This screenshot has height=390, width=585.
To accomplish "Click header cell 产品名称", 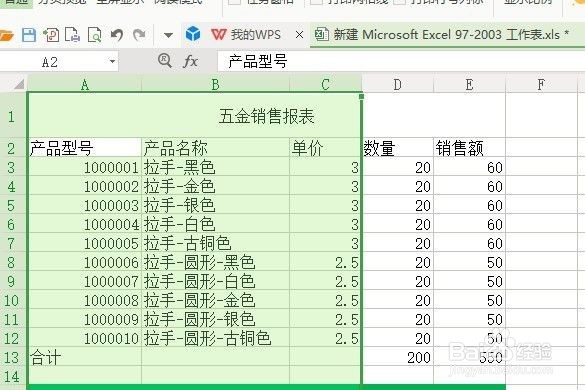I will pyautogui.click(x=215, y=148).
